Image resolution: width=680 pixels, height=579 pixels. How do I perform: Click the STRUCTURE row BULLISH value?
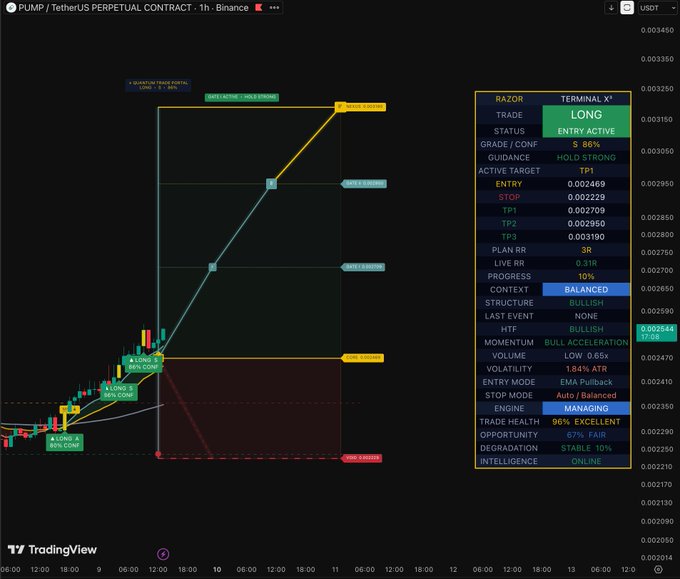(586, 303)
